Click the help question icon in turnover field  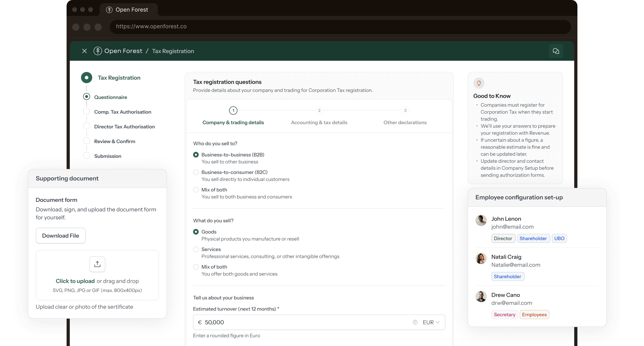click(415, 322)
